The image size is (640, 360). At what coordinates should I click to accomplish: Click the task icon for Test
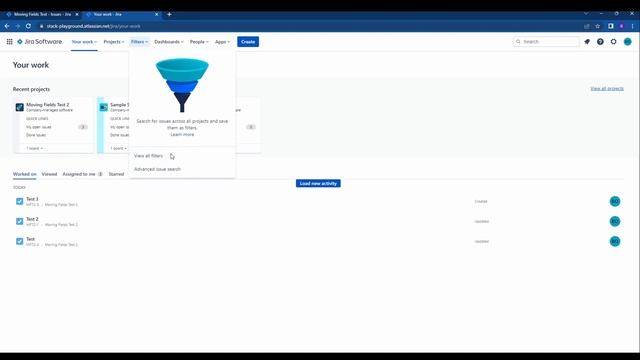(20, 241)
